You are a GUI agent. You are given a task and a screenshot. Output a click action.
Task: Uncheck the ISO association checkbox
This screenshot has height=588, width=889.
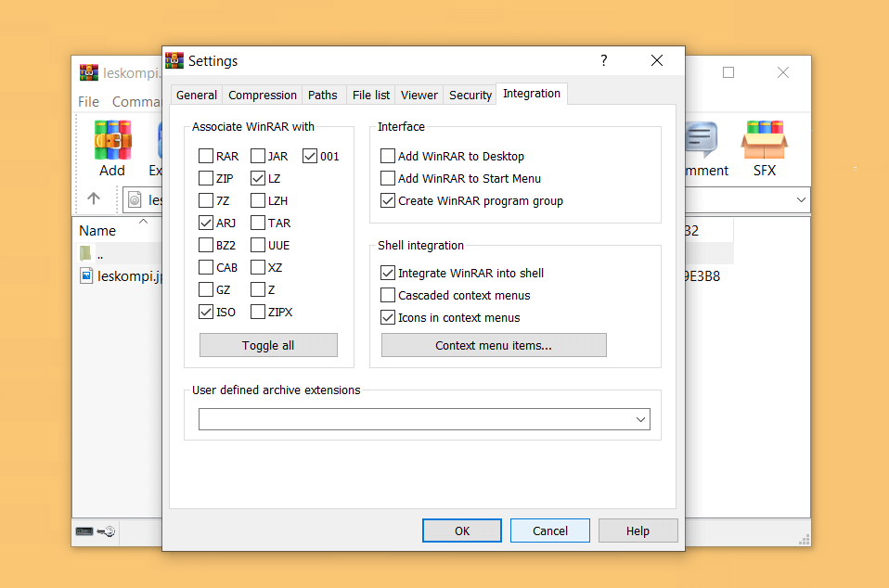pyautogui.click(x=206, y=312)
